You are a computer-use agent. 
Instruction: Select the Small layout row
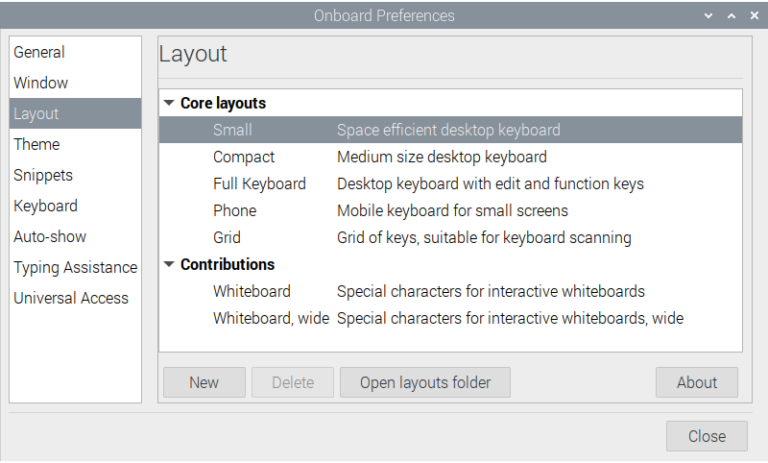tap(232, 130)
